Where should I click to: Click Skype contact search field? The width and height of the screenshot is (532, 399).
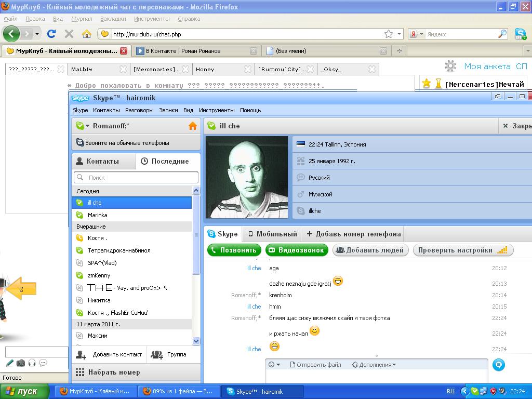(136, 178)
